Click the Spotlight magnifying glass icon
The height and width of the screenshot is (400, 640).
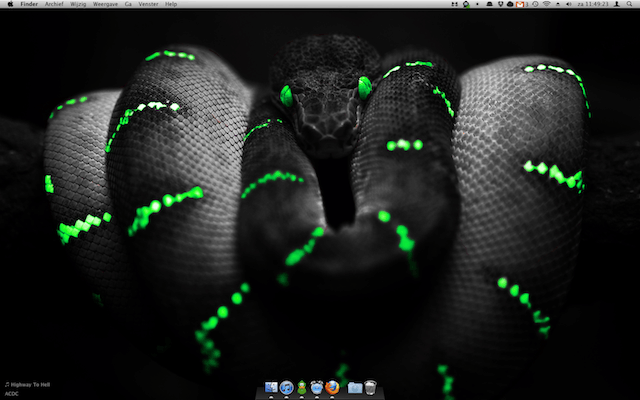tap(629, 4)
